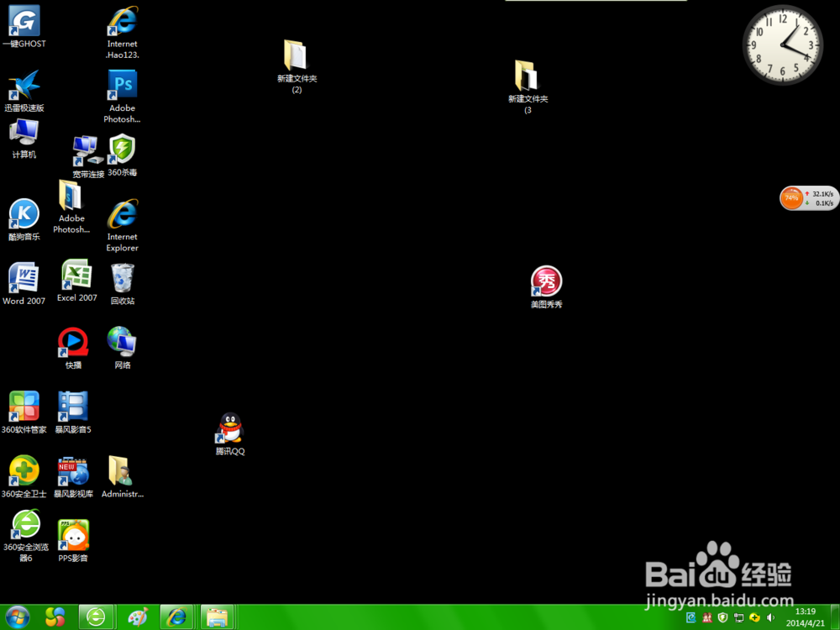This screenshot has height=630, width=840.
Task: Launch 暴风影音5 shortcut
Action: click(x=73, y=412)
